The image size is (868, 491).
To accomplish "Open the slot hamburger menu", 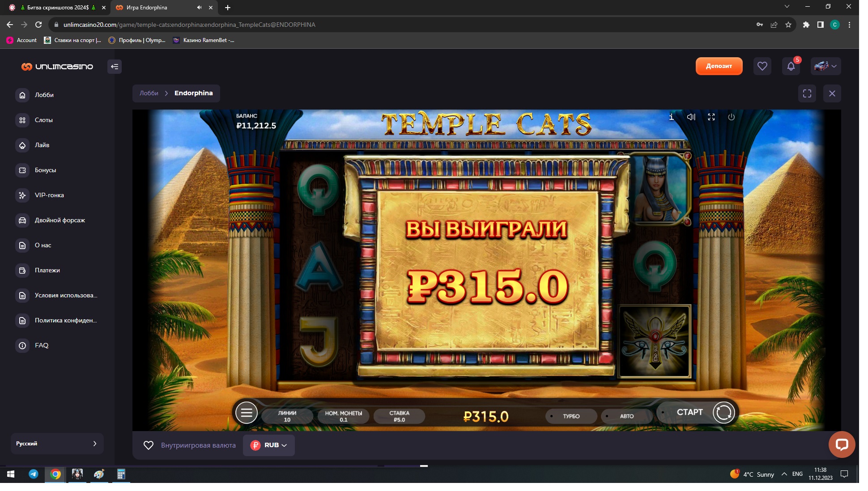I will click(x=247, y=413).
